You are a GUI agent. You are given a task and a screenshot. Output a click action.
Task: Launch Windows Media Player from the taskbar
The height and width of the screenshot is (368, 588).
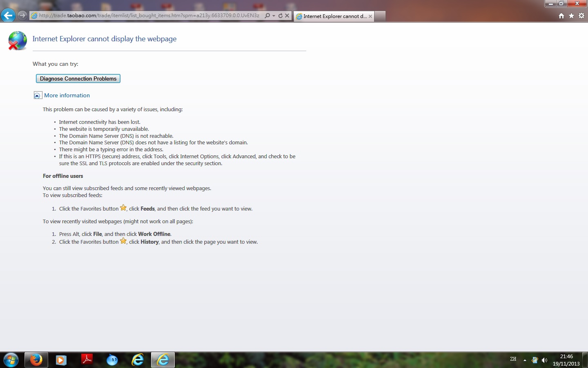61,360
